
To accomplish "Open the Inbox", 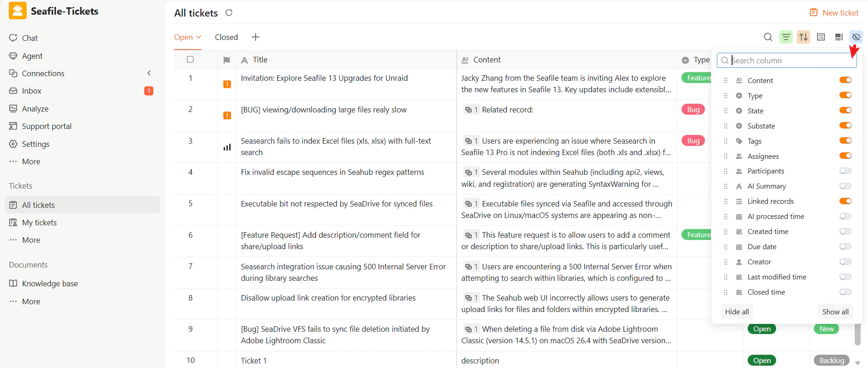I will click(x=32, y=91).
